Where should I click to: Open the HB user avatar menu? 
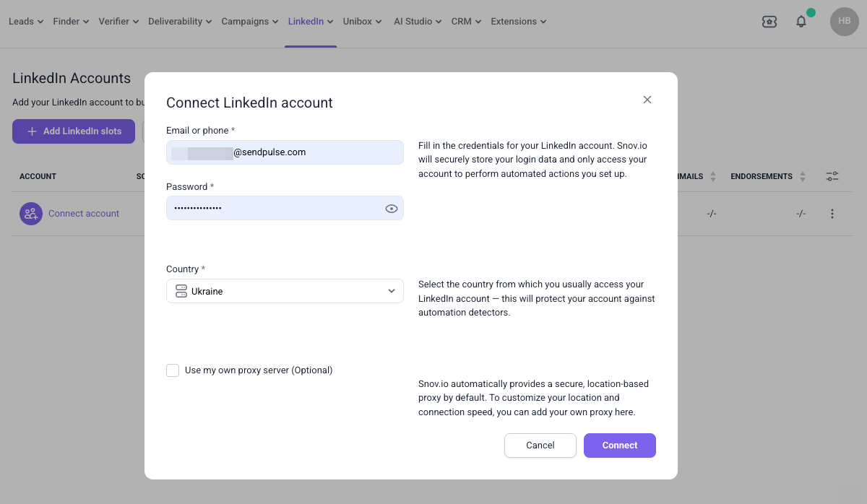pyautogui.click(x=844, y=22)
